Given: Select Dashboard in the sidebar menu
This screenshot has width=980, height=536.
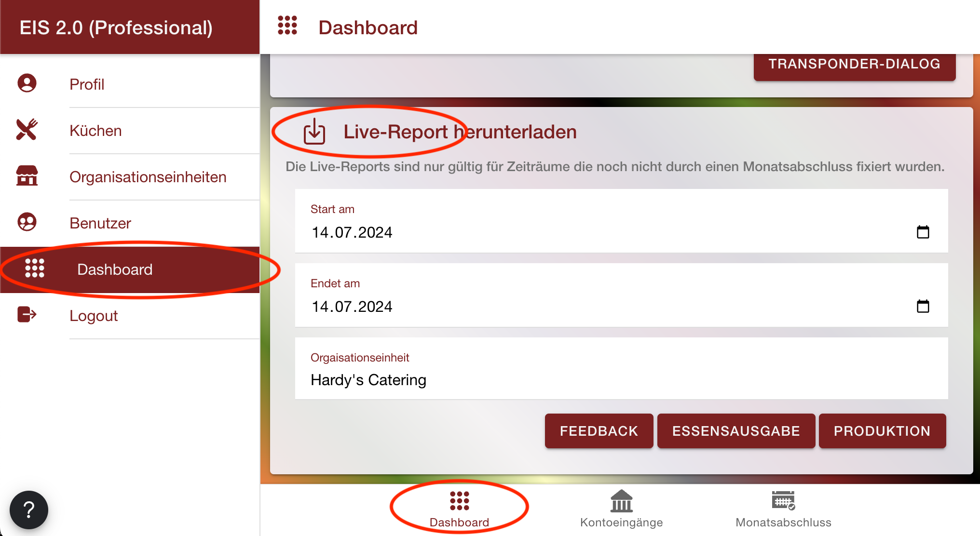Looking at the screenshot, I should (x=115, y=269).
